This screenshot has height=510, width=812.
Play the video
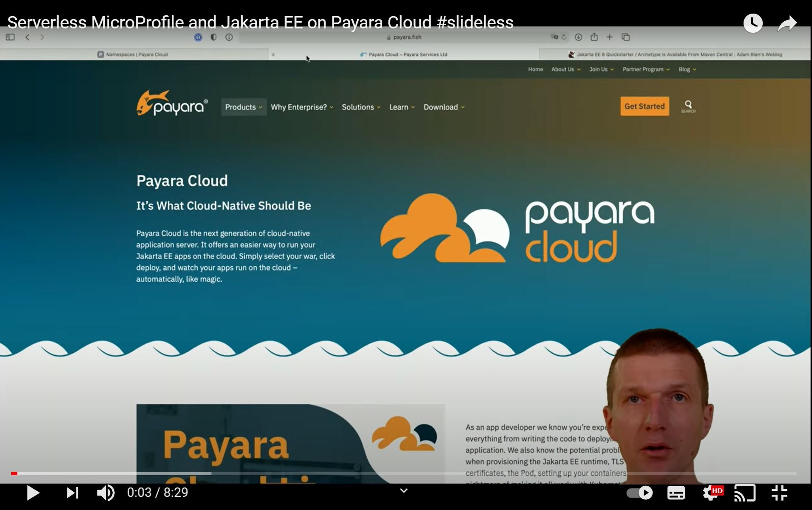pyautogui.click(x=33, y=493)
